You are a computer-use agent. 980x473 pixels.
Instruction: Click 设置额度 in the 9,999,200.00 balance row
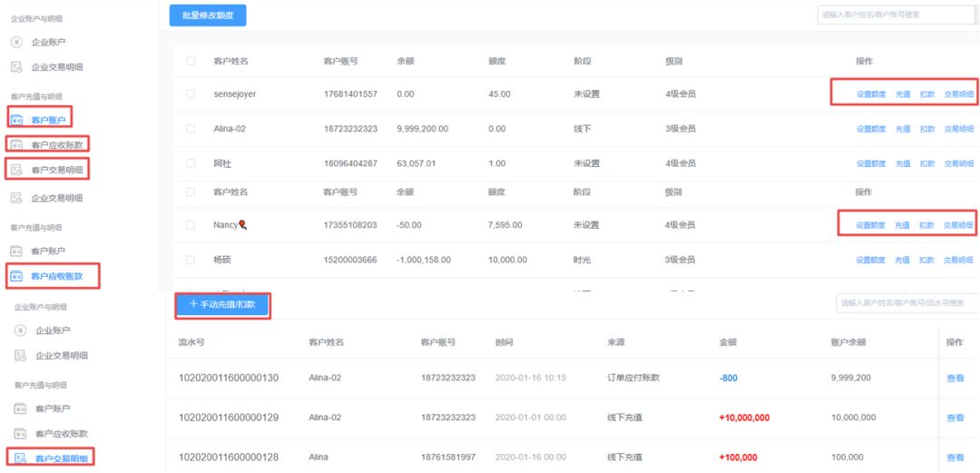coord(870,129)
